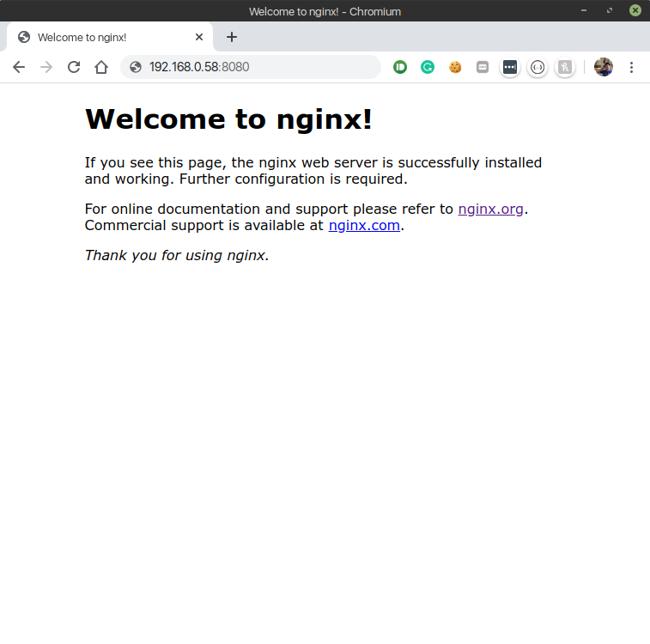Click the tab's globe favicon
Screen dimensions: 650x644
click(x=24, y=37)
